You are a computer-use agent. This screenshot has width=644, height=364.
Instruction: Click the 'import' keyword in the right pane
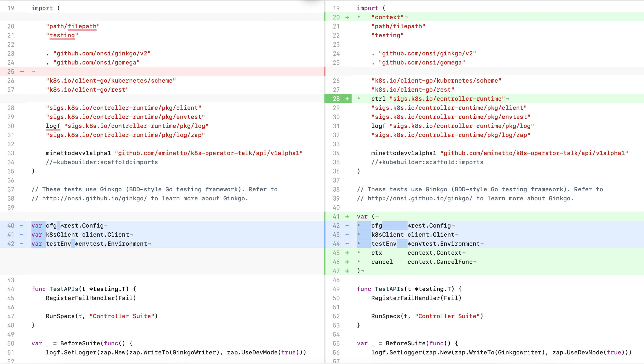(x=368, y=8)
